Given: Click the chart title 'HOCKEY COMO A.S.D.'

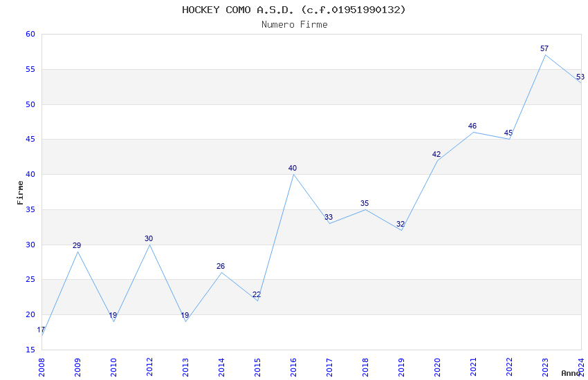Looking at the screenshot, I should click(238, 10).
